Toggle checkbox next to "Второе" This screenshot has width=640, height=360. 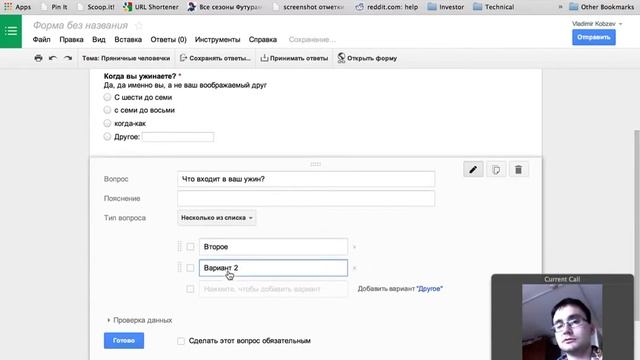click(x=190, y=247)
